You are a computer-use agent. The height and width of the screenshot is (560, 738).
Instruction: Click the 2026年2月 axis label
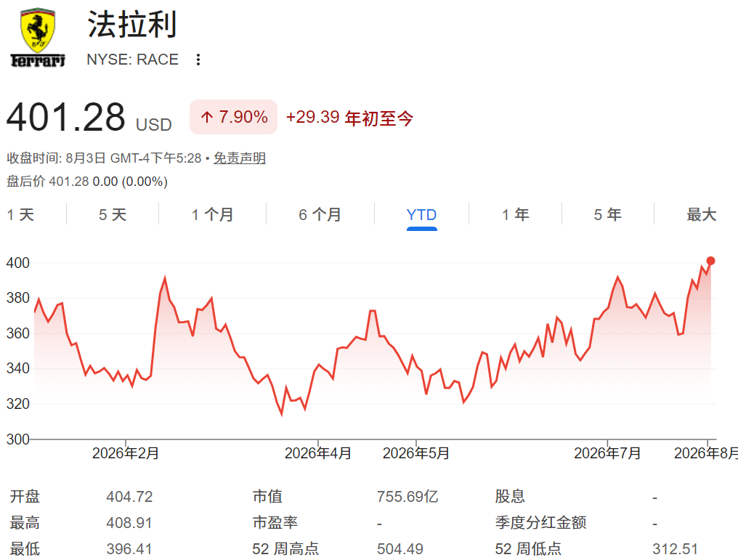pos(126,453)
